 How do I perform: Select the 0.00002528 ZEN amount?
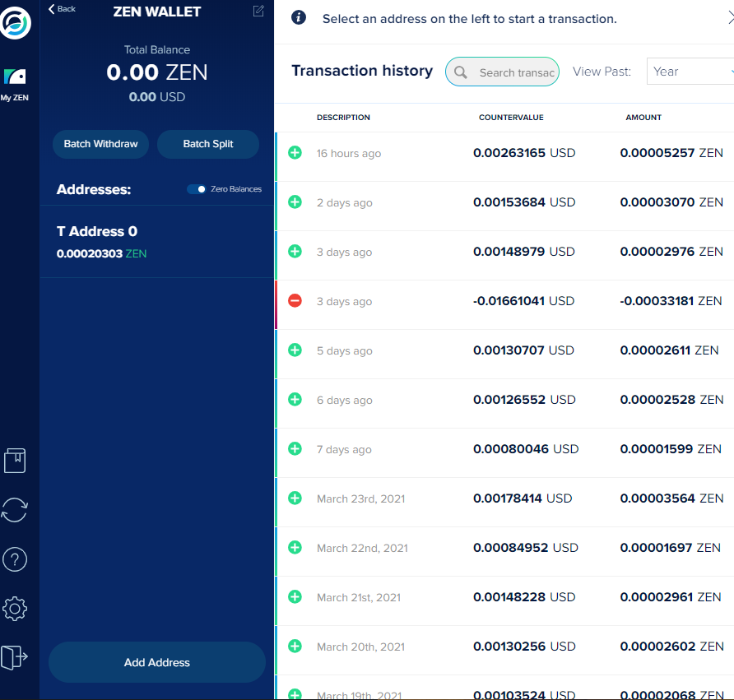click(671, 400)
